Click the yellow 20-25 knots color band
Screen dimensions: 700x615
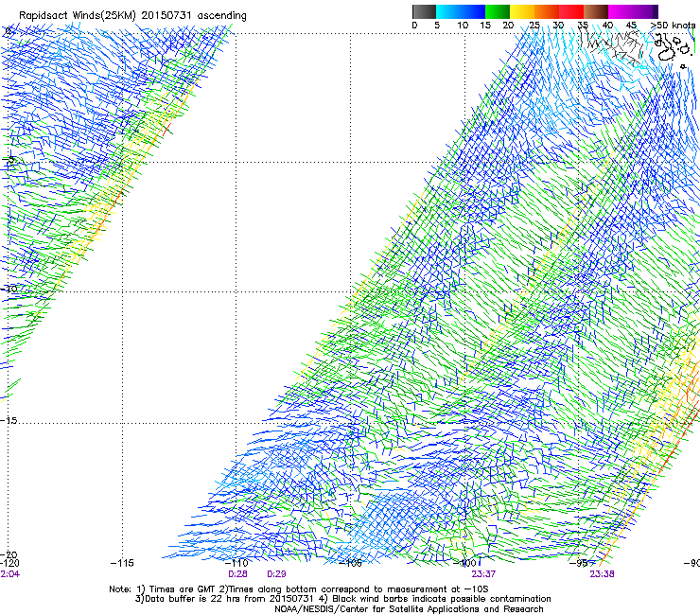(x=522, y=11)
